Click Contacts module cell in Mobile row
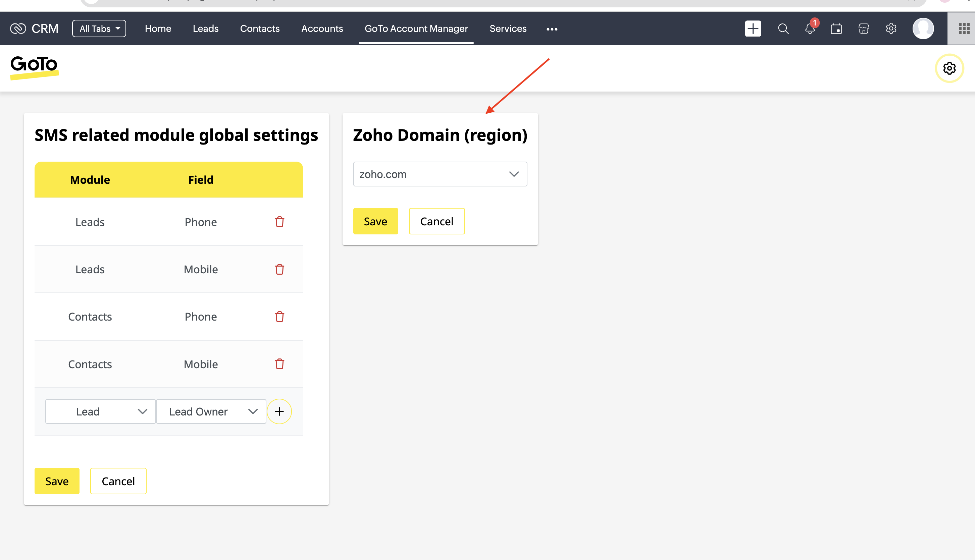Image resolution: width=975 pixels, height=560 pixels. point(90,364)
